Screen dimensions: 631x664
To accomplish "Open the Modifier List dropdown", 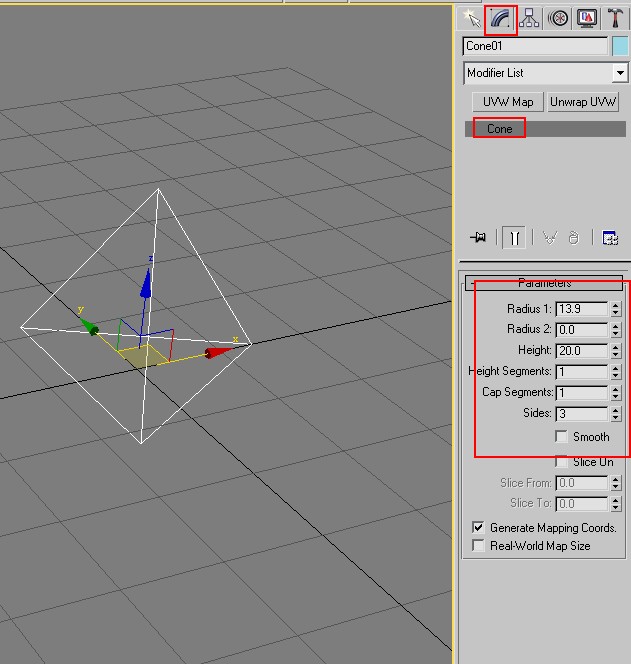I will 620,73.
